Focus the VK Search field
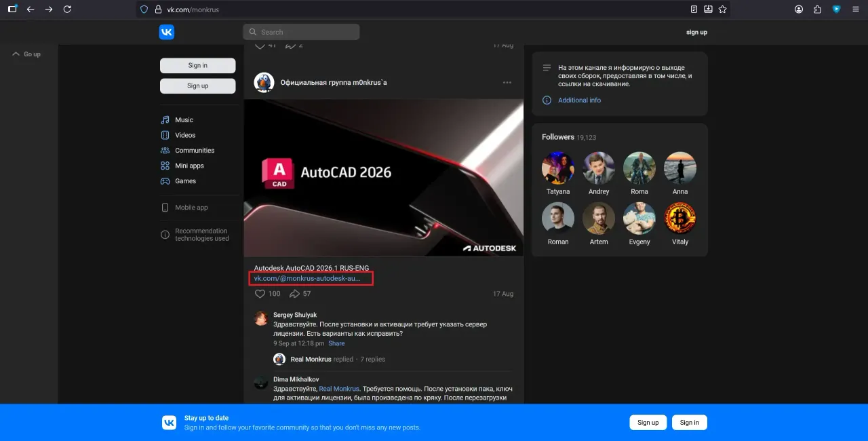The height and width of the screenshot is (441, 868). pyautogui.click(x=301, y=32)
